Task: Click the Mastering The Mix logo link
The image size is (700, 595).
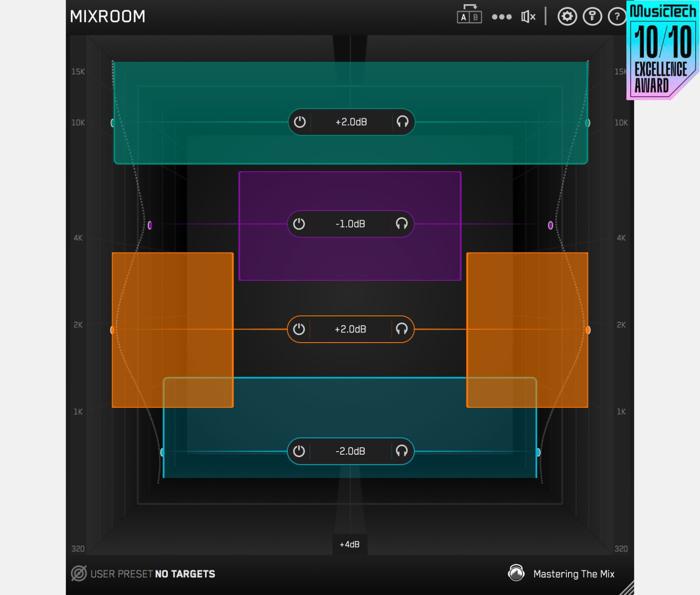Action: pos(561,574)
